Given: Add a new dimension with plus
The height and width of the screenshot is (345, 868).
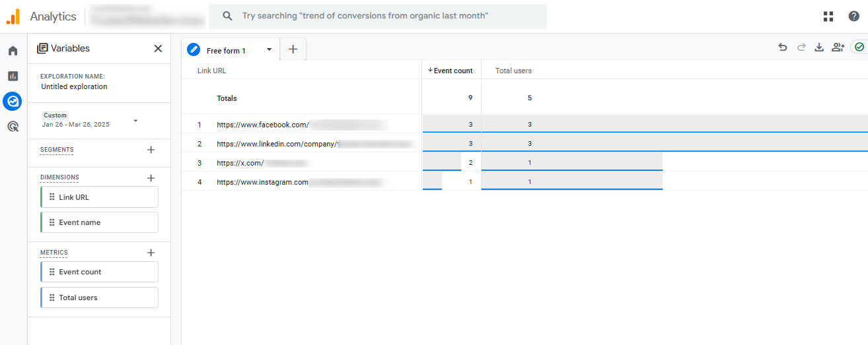Looking at the screenshot, I should tap(151, 178).
